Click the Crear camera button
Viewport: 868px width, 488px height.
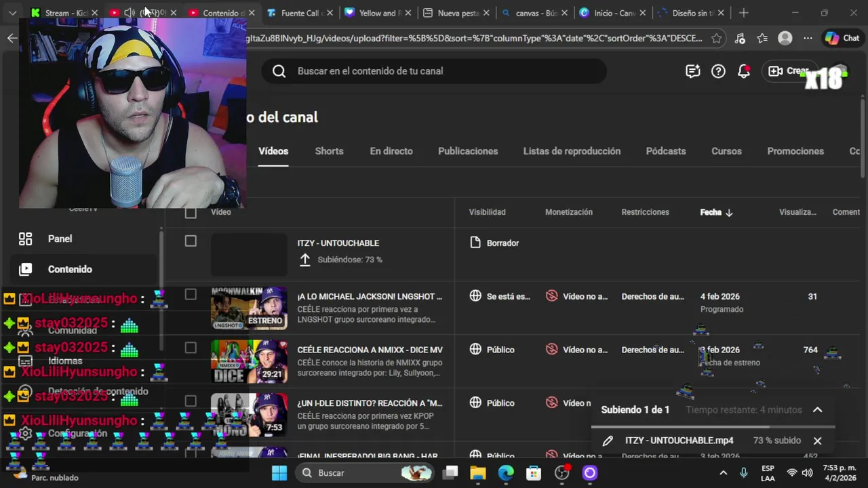791,71
